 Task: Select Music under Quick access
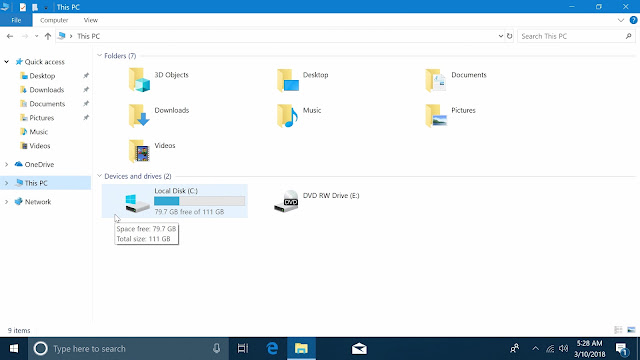38,132
